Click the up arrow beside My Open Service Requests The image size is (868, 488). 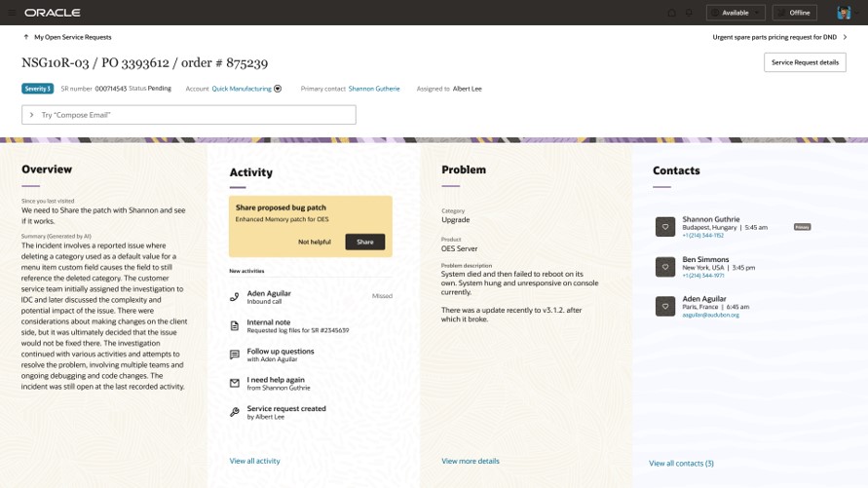[x=26, y=37]
